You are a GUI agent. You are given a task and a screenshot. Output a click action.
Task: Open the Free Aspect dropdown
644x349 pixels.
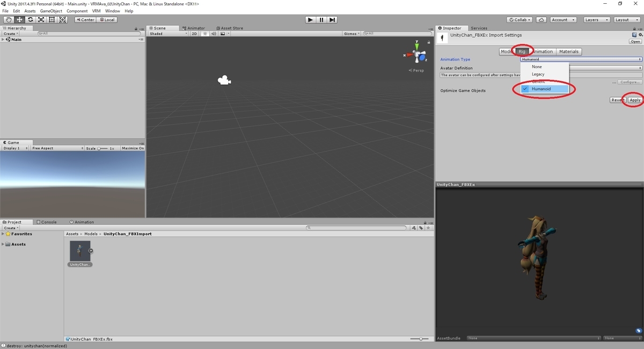(x=56, y=148)
